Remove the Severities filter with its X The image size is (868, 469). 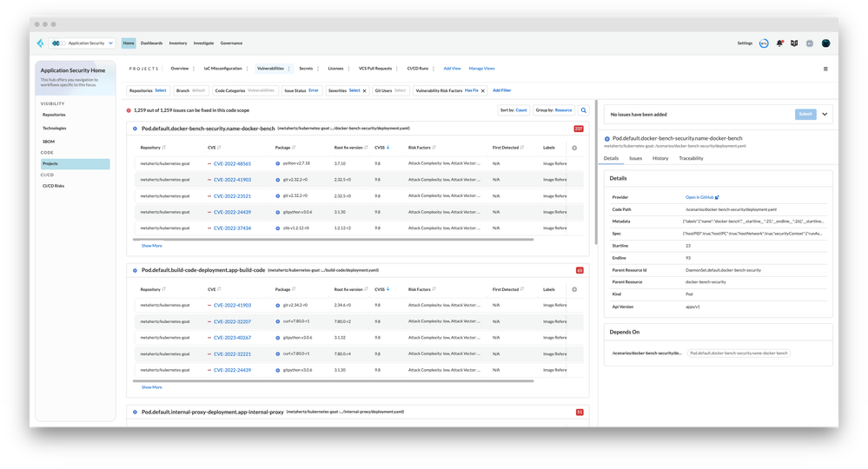[364, 90]
